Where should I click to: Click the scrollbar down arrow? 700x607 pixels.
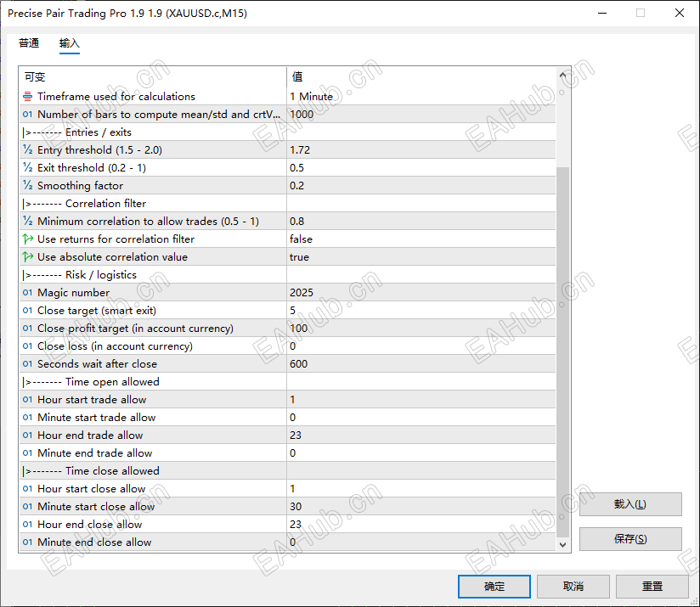(x=563, y=544)
